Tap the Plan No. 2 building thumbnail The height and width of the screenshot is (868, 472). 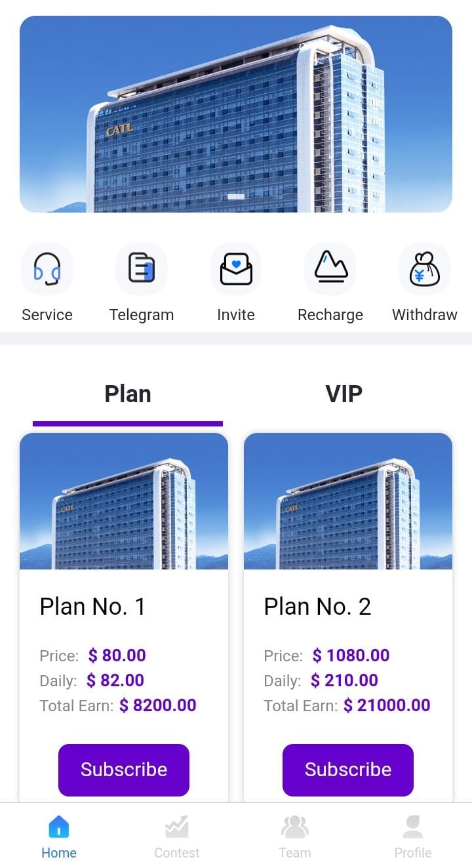coord(348,501)
